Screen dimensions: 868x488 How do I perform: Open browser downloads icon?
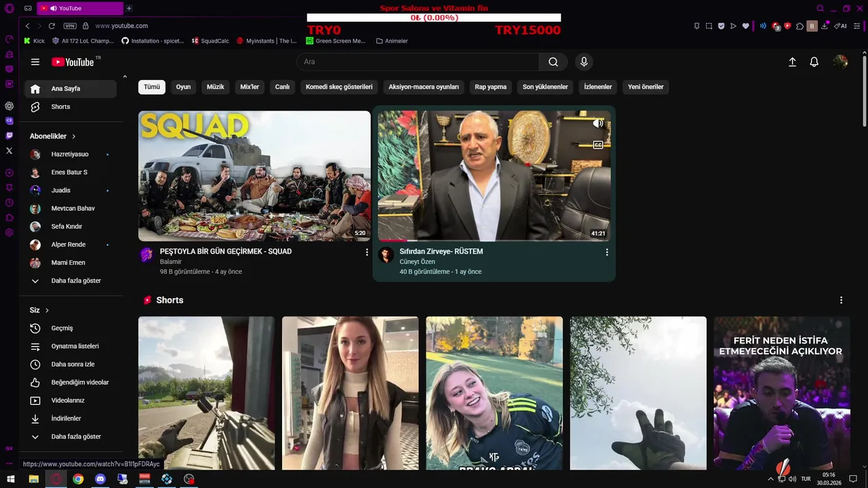coord(825,26)
